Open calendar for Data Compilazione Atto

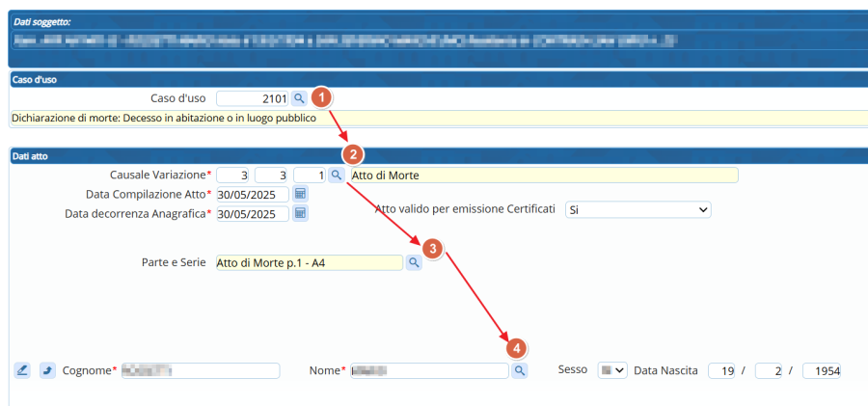click(x=300, y=194)
